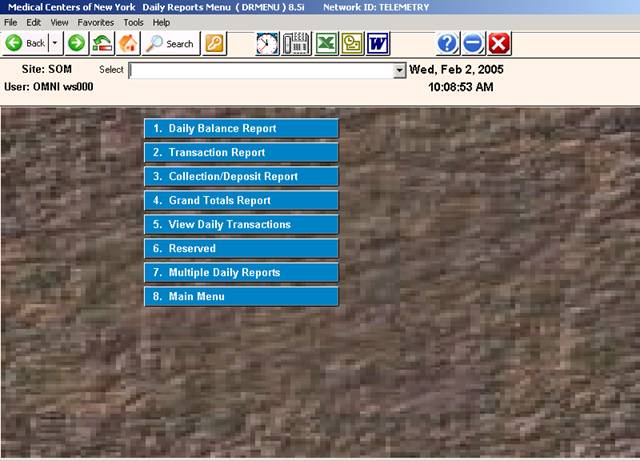The image size is (640, 461).
Task: Expand the Back history dropdown arrow
Action: tap(55, 44)
